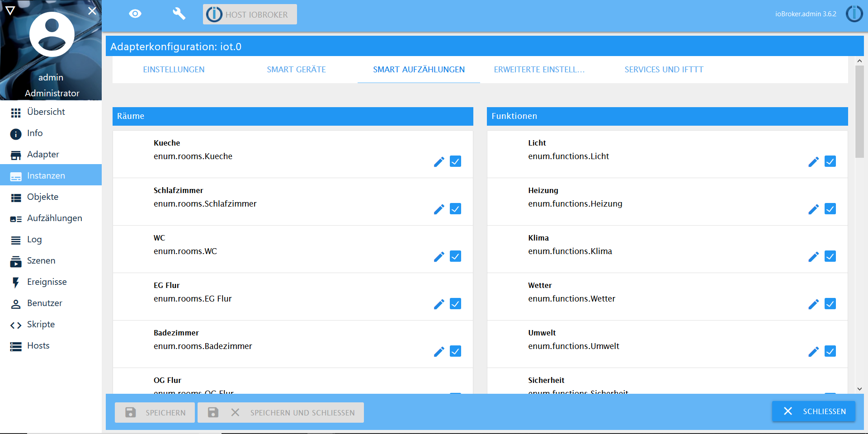Uncheck the Kueche room checkbox
This screenshot has width=868, height=434.
coord(456,161)
